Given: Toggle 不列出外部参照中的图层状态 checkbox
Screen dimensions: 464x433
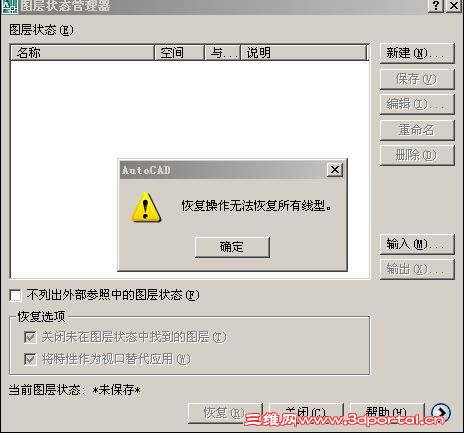Looking at the screenshot, I should point(15,295).
